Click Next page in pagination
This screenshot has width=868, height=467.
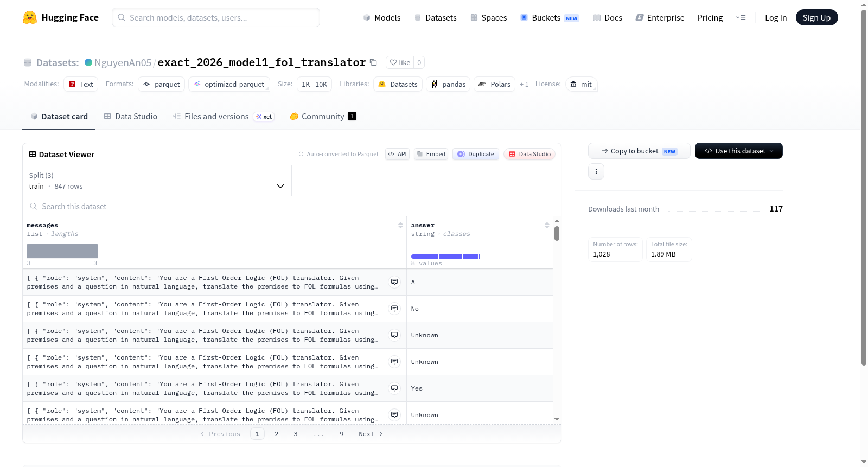(371, 434)
